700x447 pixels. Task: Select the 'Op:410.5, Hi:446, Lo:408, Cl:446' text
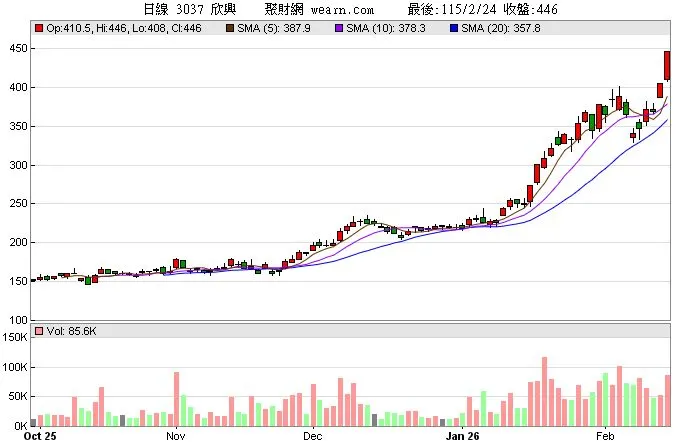(x=124, y=29)
